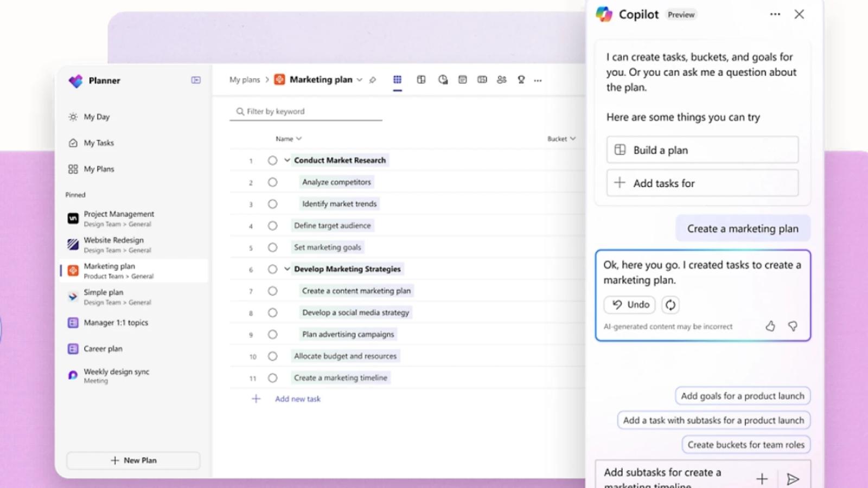Click Identify market trends task name

coord(340,204)
